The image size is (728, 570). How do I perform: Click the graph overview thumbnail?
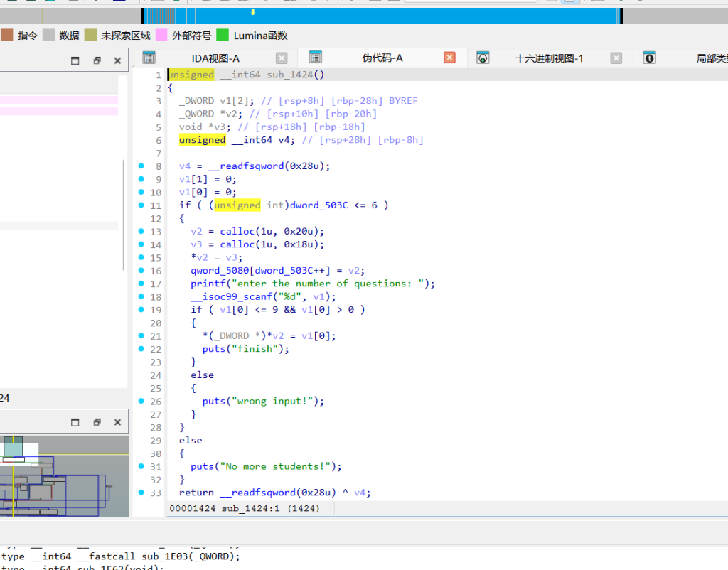point(65,476)
